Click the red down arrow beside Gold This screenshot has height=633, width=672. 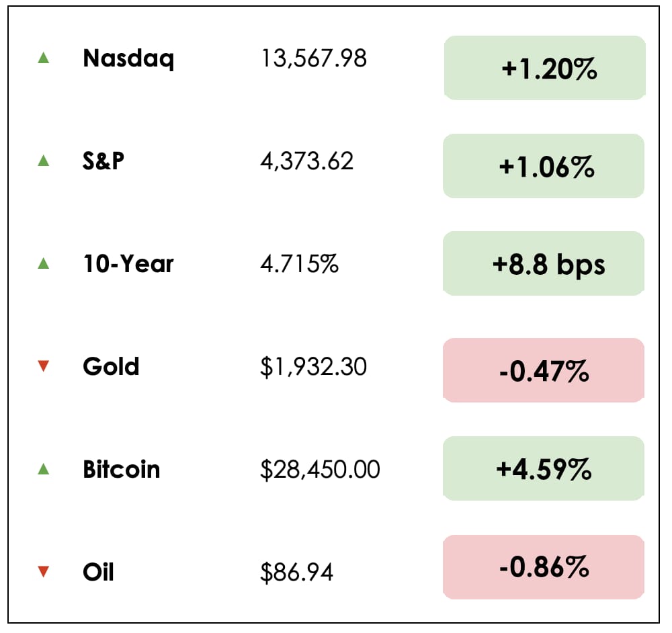(x=44, y=366)
